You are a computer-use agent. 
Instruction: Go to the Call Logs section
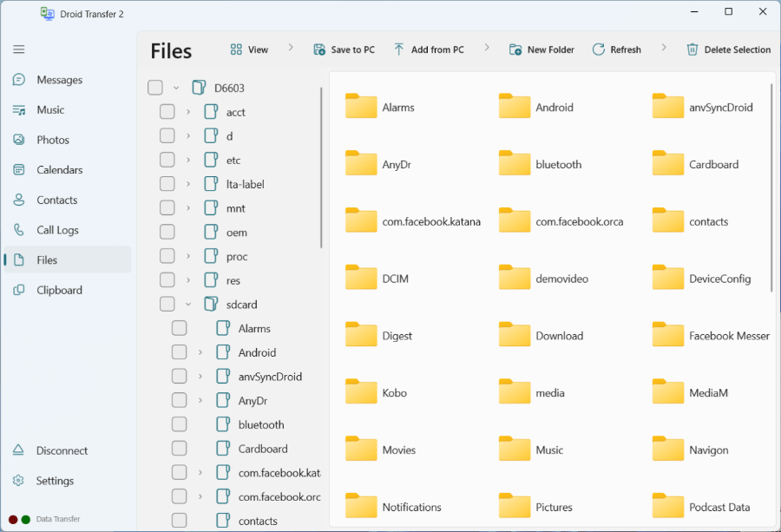tap(57, 230)
